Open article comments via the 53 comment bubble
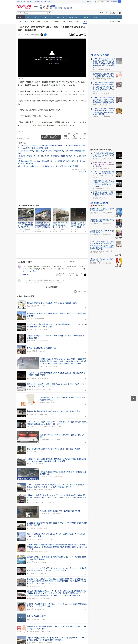 32,35
